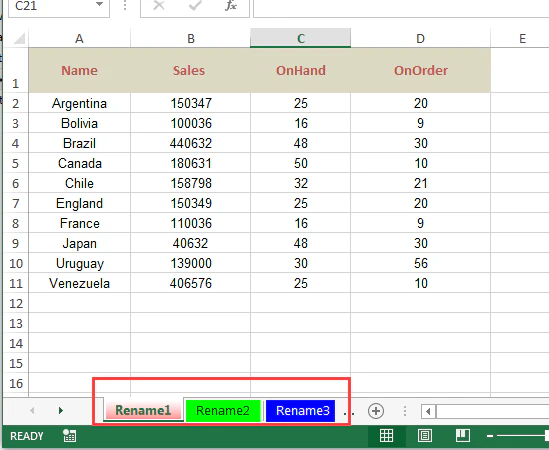Click the READY status indicator
Screen dimensions: 549x450
pos(27,436)
